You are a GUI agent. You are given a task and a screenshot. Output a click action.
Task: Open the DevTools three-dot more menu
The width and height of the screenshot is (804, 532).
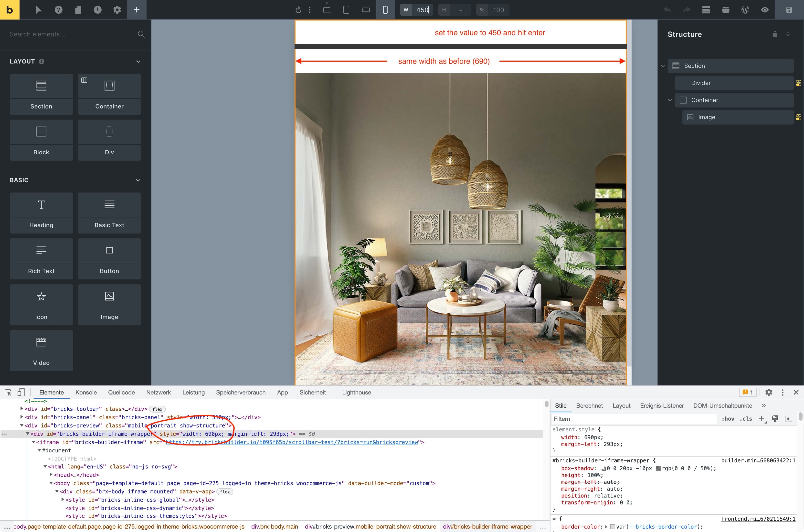tap(783, 393)
